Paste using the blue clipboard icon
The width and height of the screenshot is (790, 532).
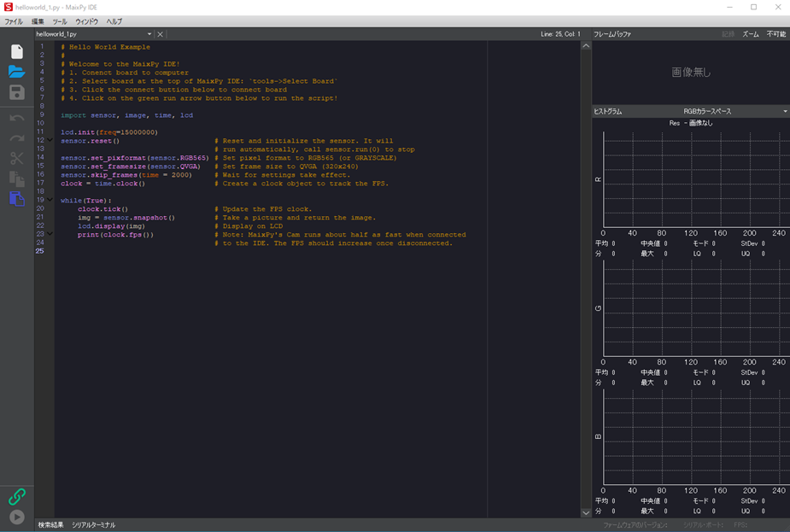[x=16, y=198]
